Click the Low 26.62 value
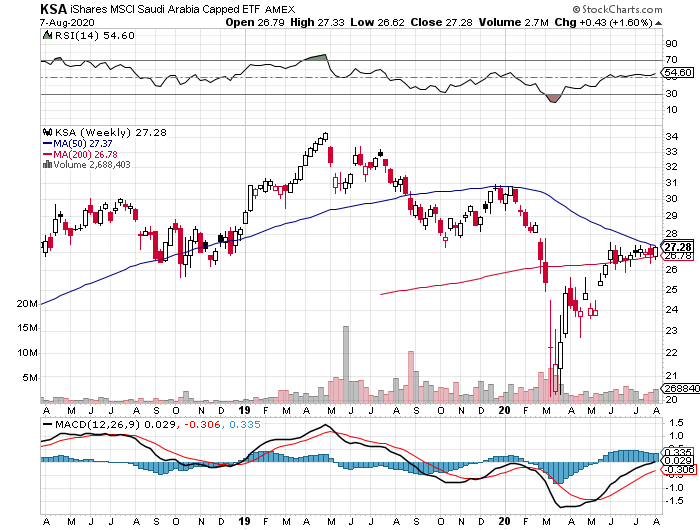Viewport: 700px width, 530px height. click(377, 22)
